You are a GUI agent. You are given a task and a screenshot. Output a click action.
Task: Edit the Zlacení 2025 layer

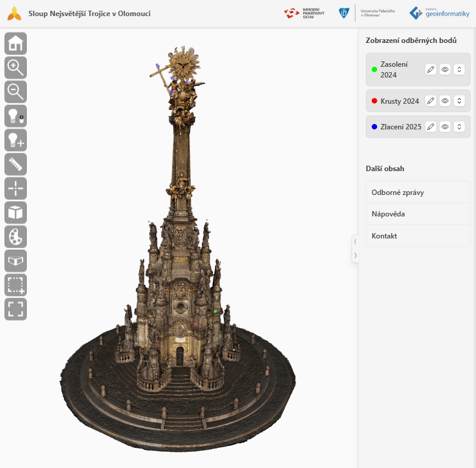click(x=431, y=126)
